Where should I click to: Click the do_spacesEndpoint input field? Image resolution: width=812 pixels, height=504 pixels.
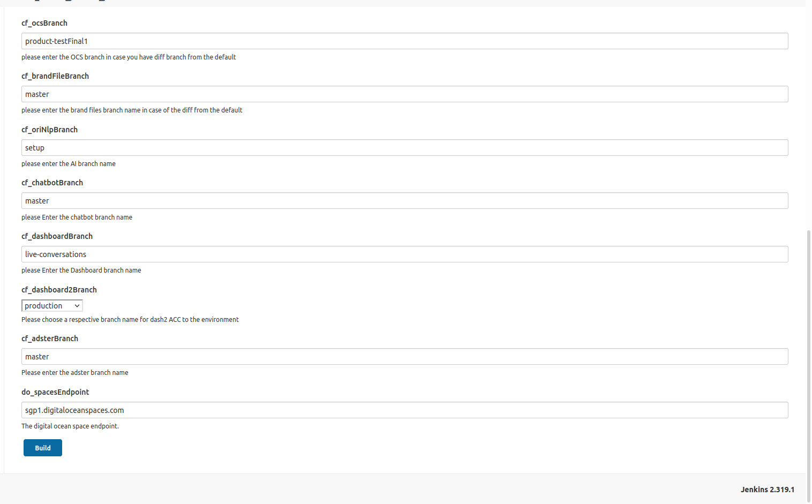coord(404,410)
